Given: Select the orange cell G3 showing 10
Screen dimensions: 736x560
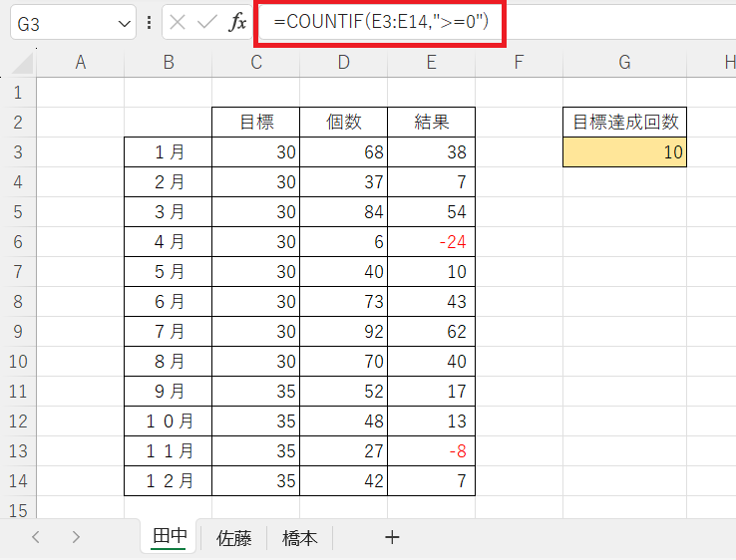Looking at the screenshot, I should [624, 152].
